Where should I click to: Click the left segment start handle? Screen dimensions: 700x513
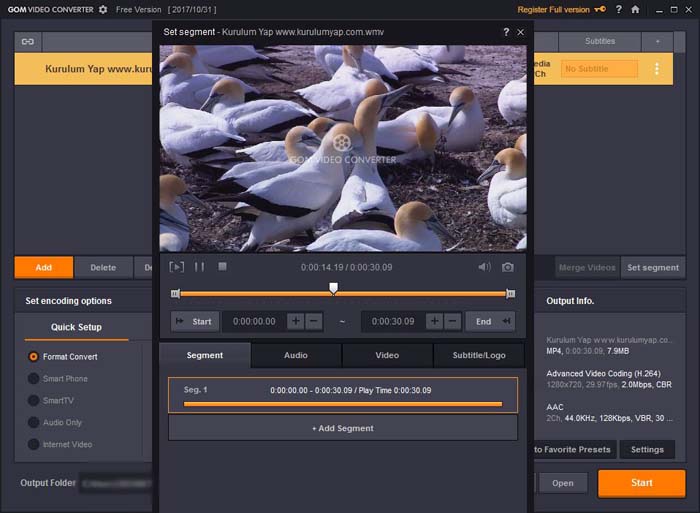tap(175, 293)
